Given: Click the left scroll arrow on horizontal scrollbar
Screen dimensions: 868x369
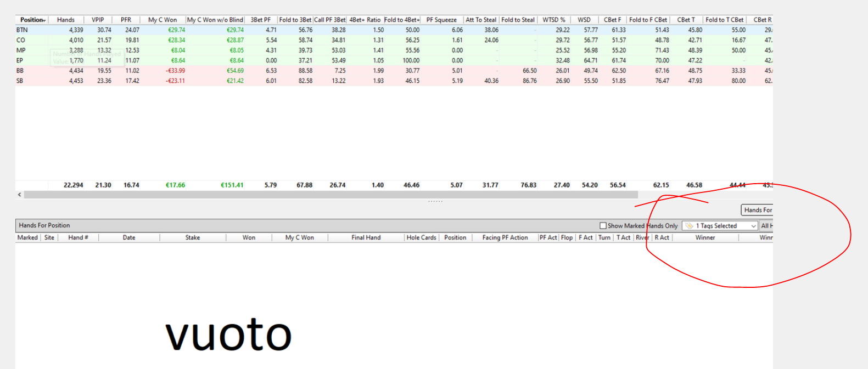Looking at the screenshot, I should (20, 195).
